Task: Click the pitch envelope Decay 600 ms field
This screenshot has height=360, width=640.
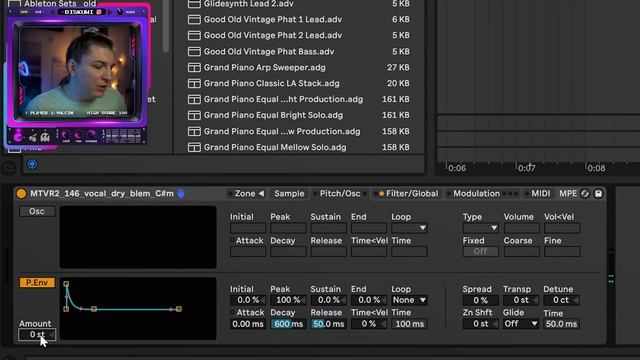Action: 288,324
